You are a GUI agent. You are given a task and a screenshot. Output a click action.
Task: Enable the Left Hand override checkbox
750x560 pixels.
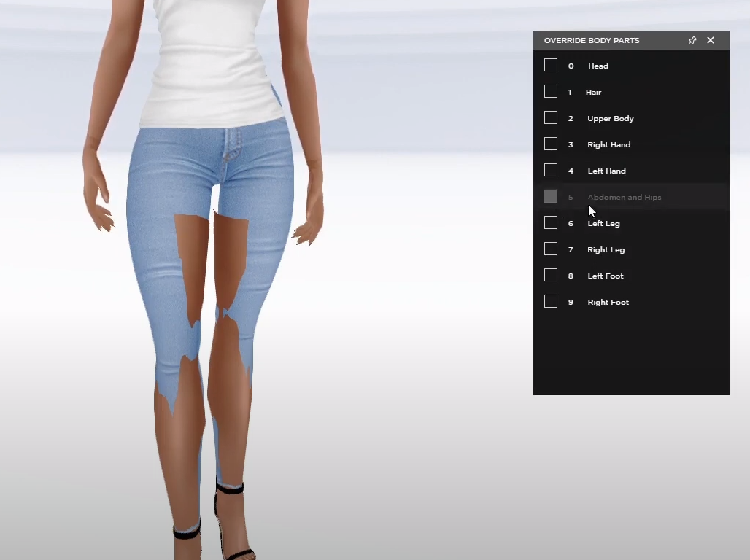pos(551,170)
